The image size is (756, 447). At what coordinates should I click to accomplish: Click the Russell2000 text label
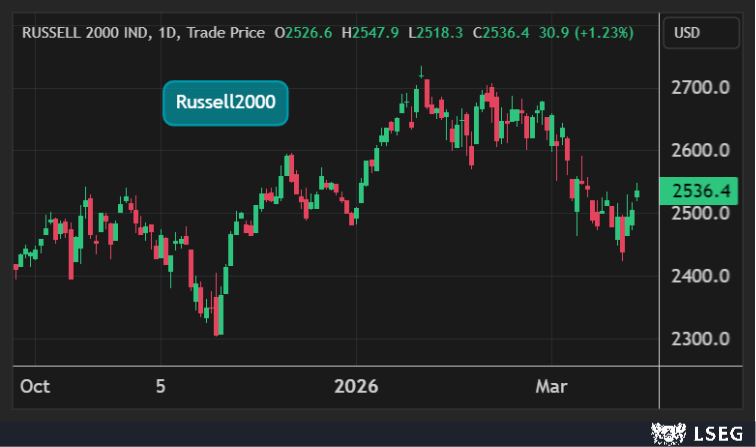coord(225,102)
